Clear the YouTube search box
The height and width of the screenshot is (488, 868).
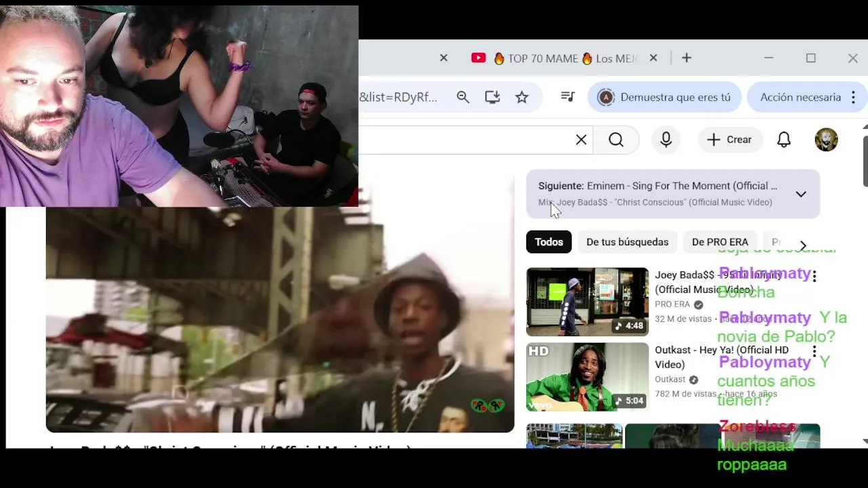(x=581, y=140)
